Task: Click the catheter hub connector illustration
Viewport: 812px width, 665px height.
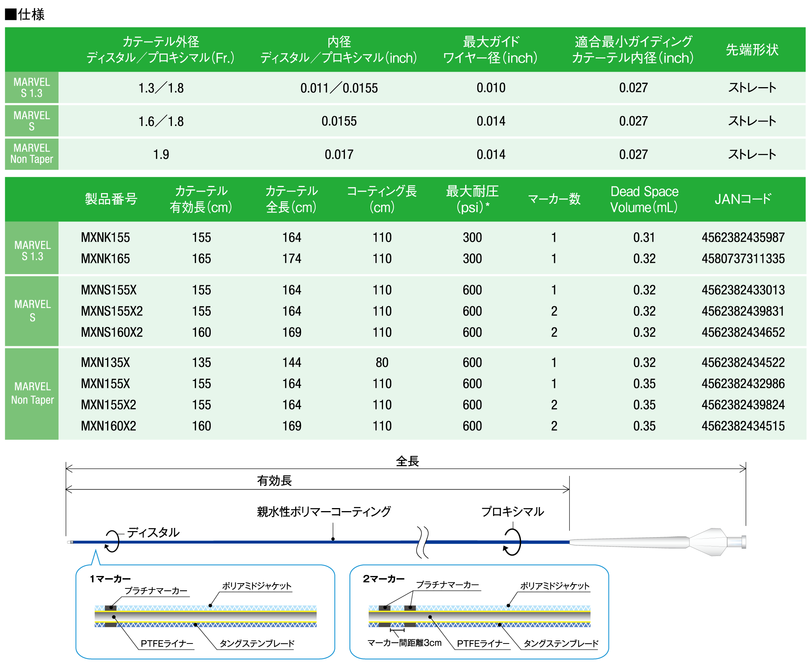Action: click(x=708, y=542)
